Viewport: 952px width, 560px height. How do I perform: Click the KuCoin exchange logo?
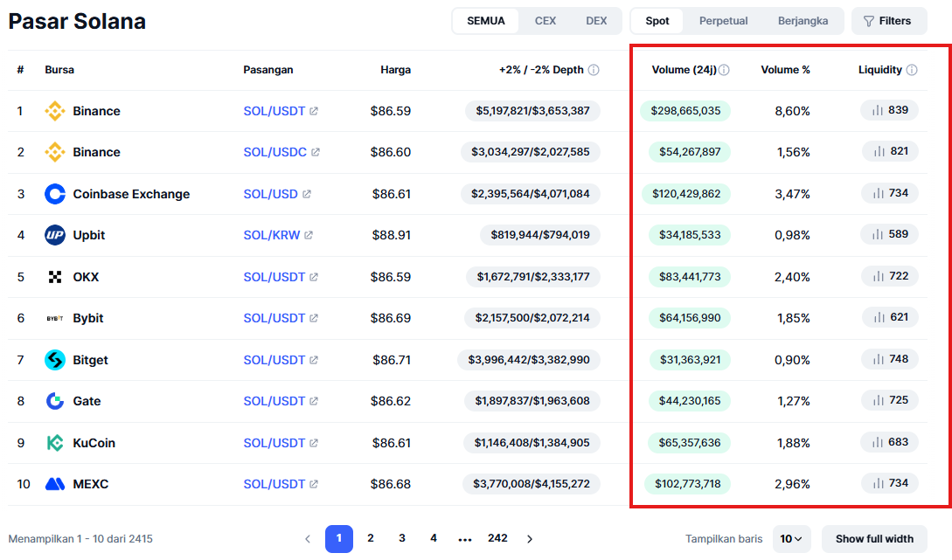(x=55, y=443)
